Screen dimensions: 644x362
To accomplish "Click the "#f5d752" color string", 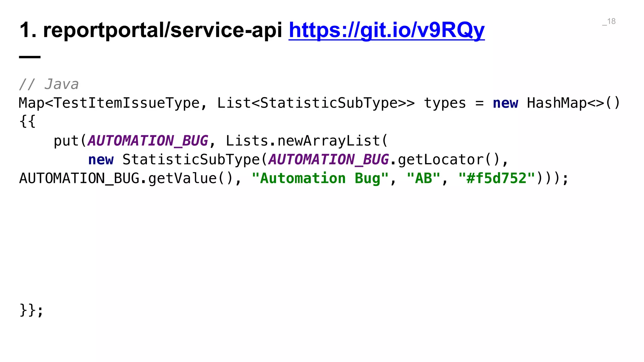I will [x=497, y=178].
